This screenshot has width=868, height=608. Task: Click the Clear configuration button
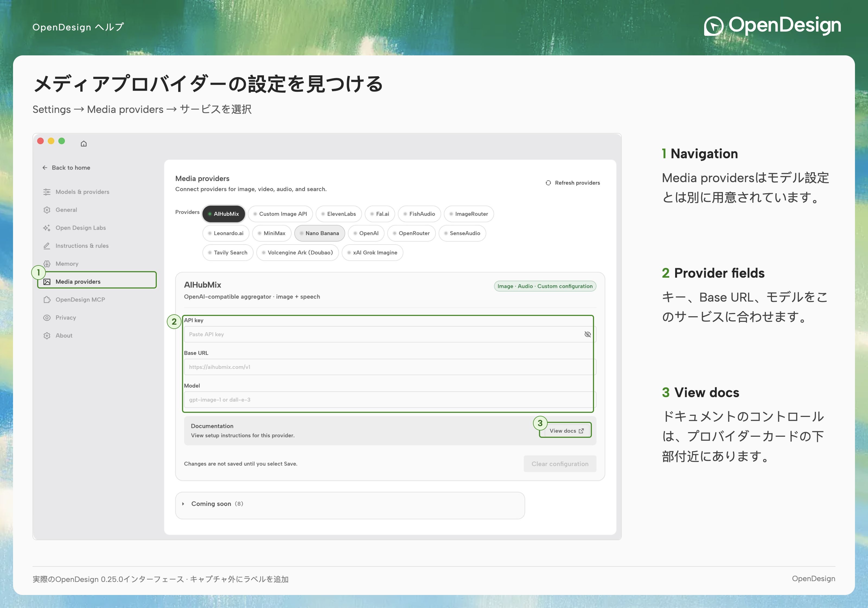pos(560,464)
